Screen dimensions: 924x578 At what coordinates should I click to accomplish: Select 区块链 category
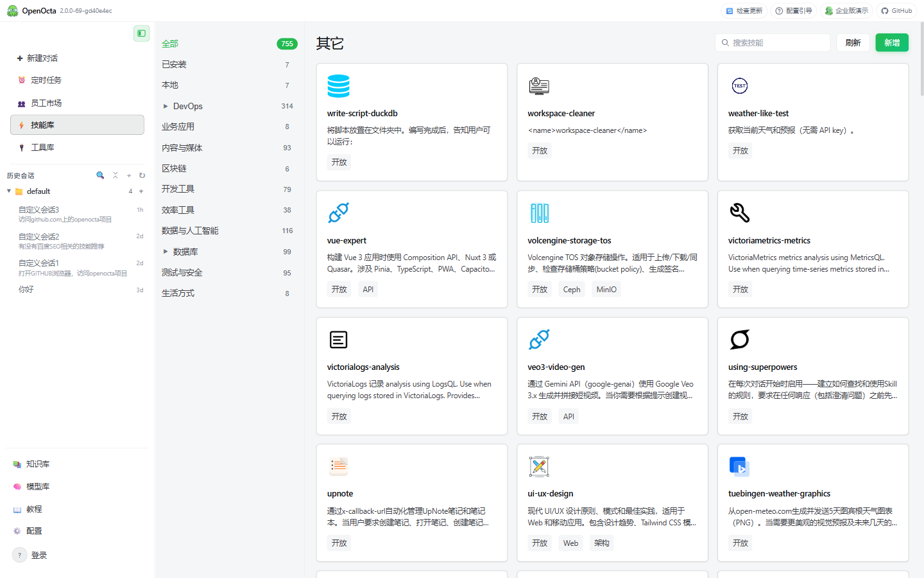click(229, 168)
